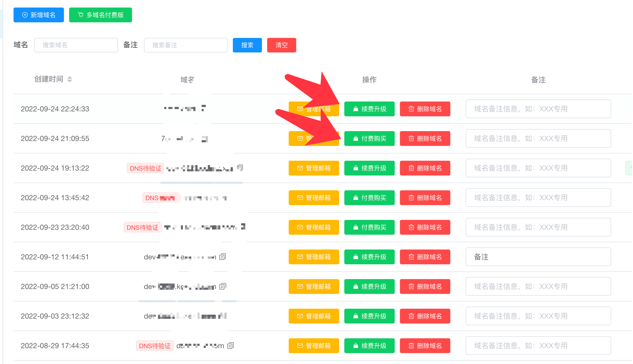The width and height of the screenshot is (633, 364).
Task: Click 管理邮箱 in the 2022-08-29 17:44:35 row
Action: point(314,346)
